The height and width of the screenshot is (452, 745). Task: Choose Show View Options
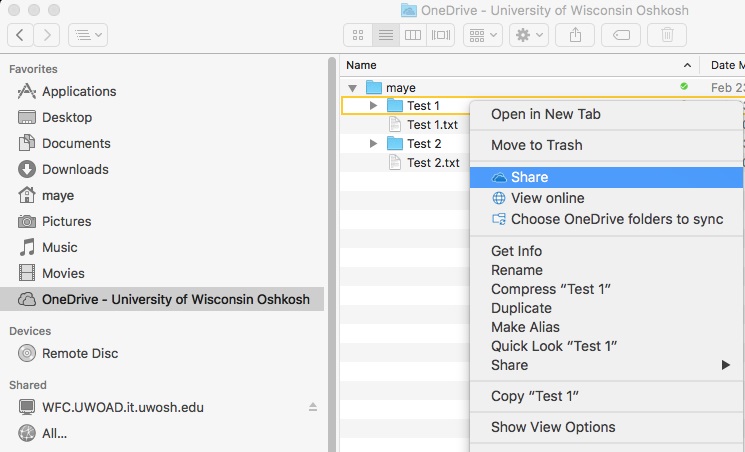606,427
